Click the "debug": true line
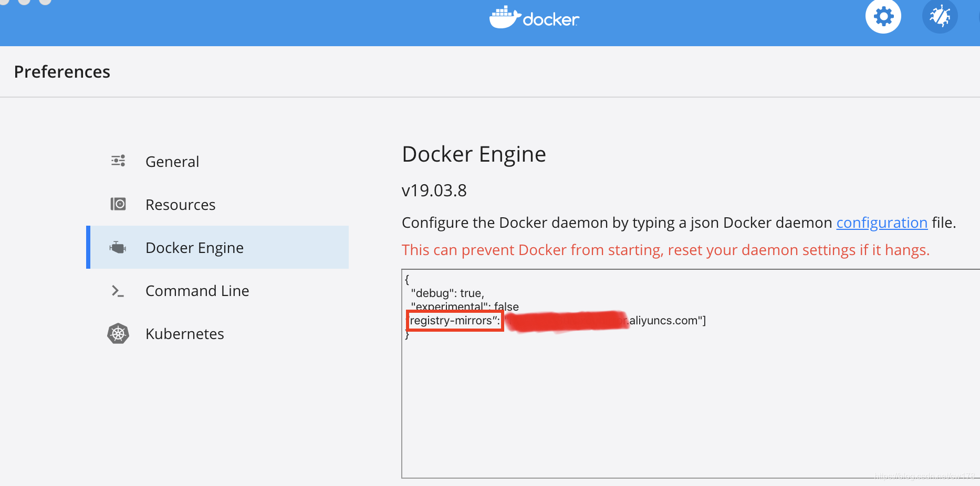 pyautogui.click(x=447, y=293)
